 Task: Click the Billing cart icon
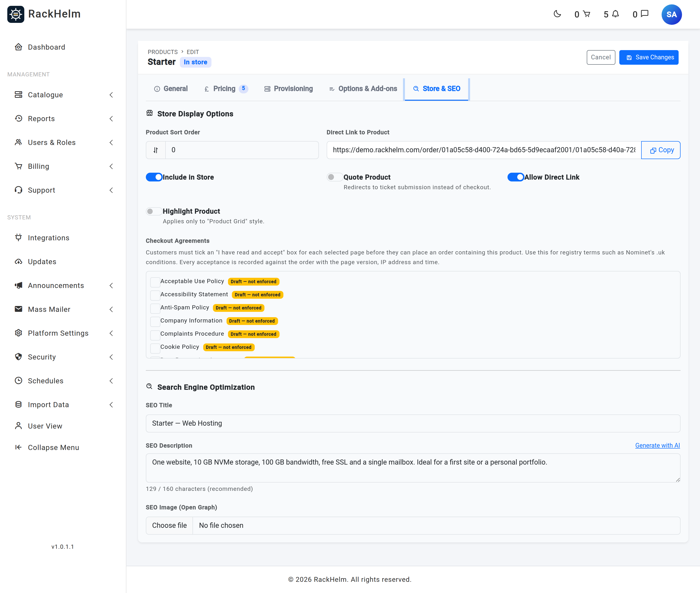[x=18, y=166]
